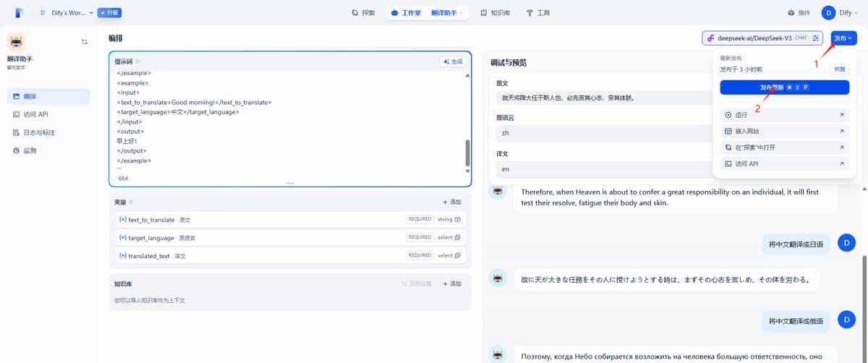Go to the 探索 Explore tab
The width and height of the screenshot is (868, 363).
pos(363,12)
